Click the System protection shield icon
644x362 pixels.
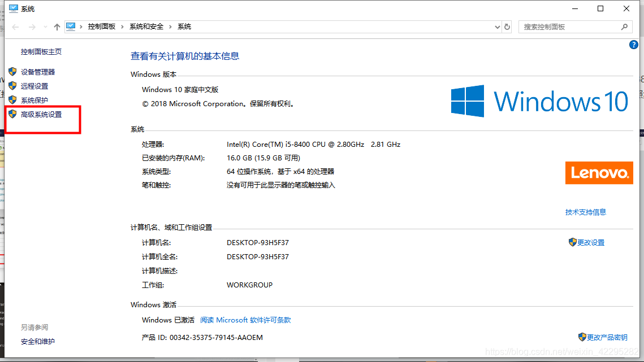[13, 100]
